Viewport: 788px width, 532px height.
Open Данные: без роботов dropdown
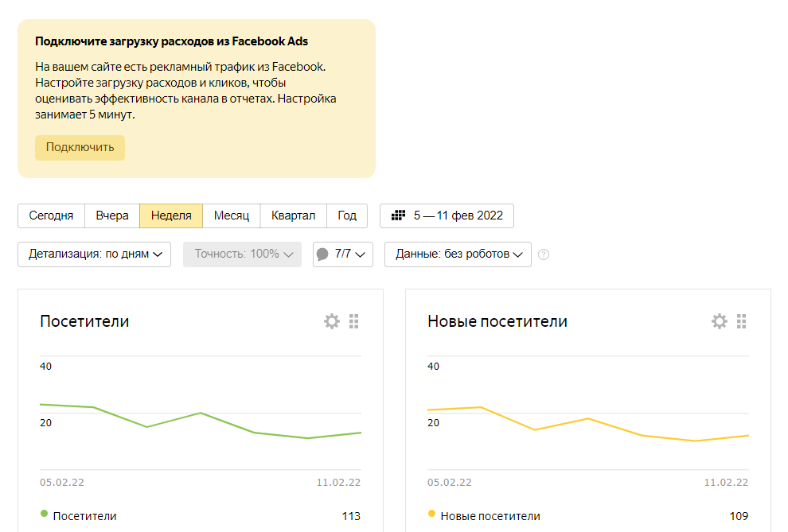[x=458, y=254]
